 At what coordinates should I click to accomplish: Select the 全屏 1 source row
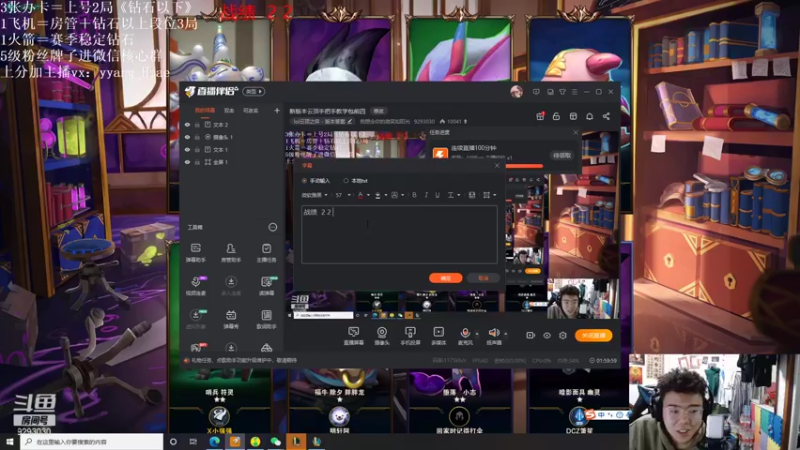232,162
